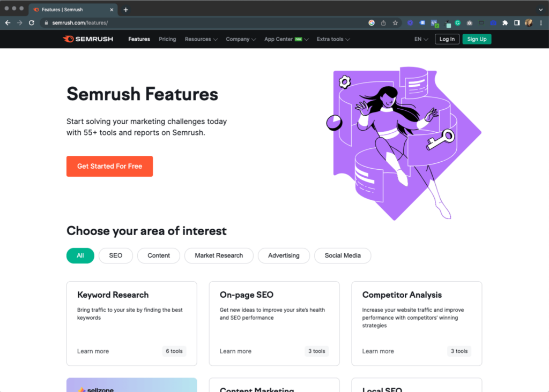This screenshot has width=549, height=392.
Task: Click the Sign Up button
Action: click(477, 39)
